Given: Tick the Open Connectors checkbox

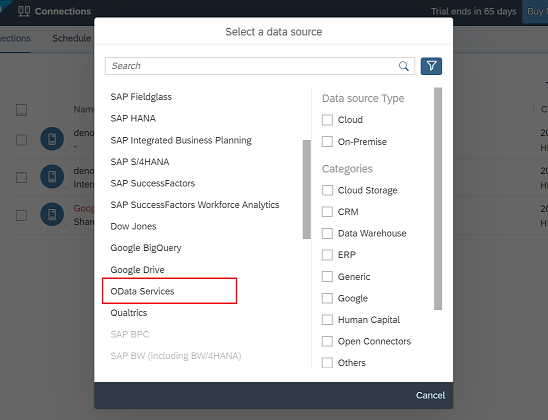Looking at the screenshot, I should tap(327, 341).
